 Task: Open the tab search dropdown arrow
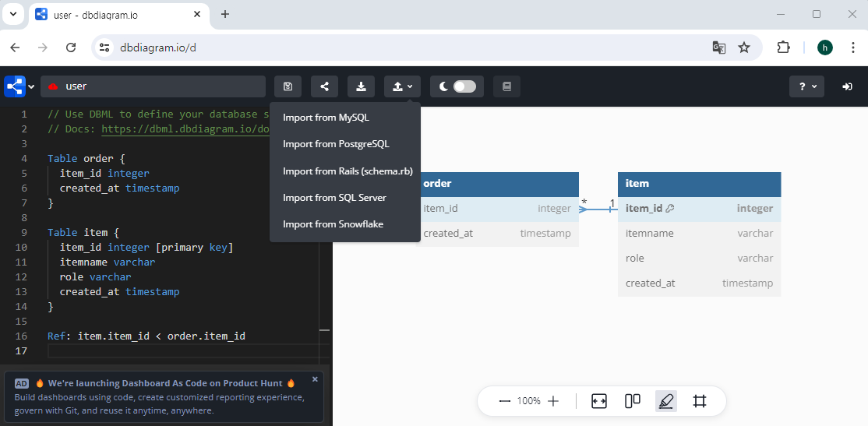(x=13, y=14)
